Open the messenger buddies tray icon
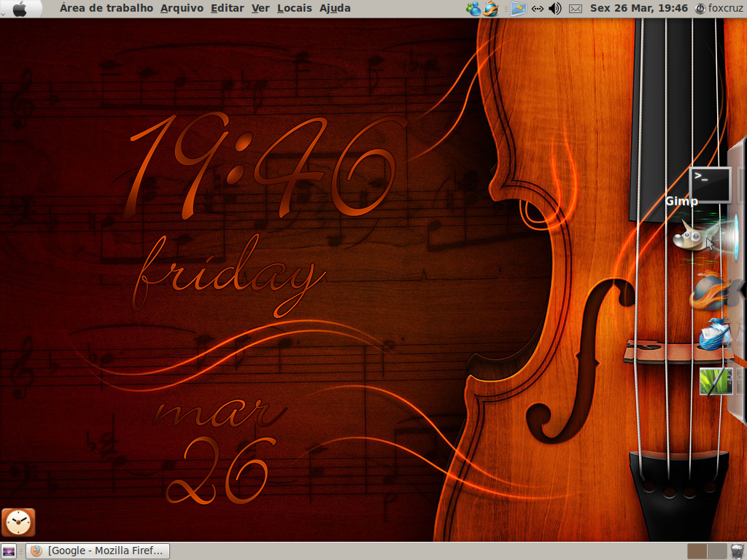The height and width of the screenshot is (560, 747). pos(473,9)
